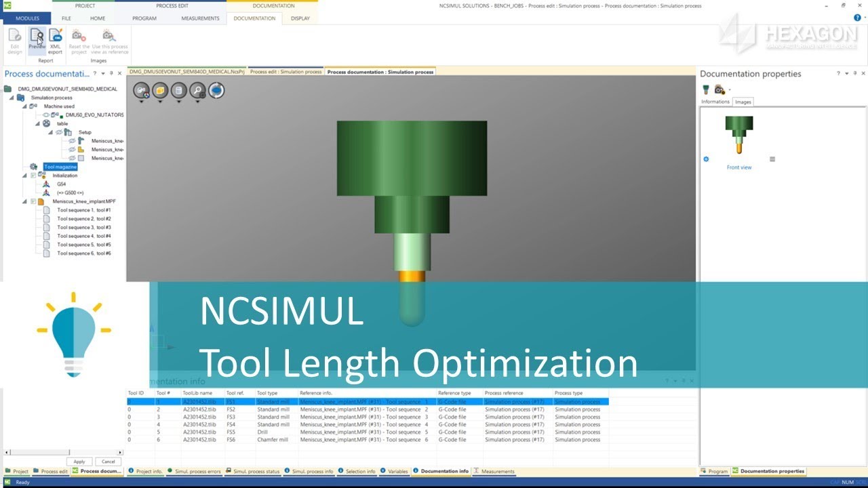868x488 pixels.
Task: Click the blue gear icon beside Front view
Action: point(706,159)
